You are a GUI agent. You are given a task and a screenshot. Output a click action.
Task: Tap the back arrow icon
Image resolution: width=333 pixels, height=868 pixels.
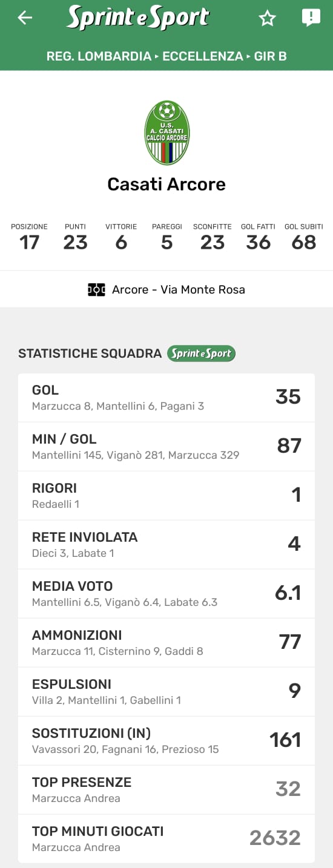click(x=25, y=18)
